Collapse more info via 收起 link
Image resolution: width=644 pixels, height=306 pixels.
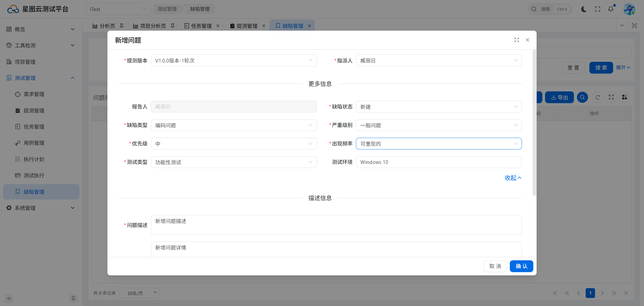point(513,178)
